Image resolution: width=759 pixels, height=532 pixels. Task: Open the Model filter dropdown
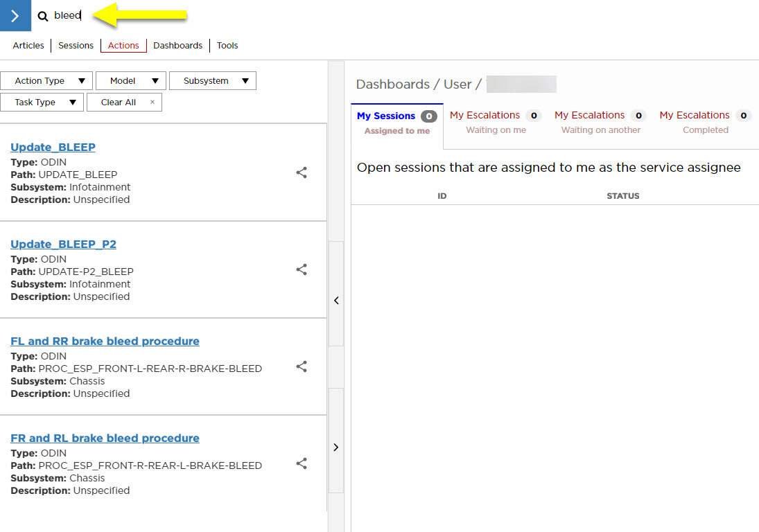[131, 81]
